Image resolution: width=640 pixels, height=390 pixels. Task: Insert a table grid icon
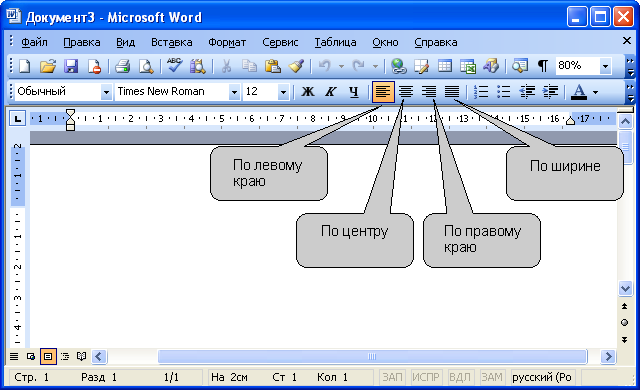pyautogui.click(x=444, y=66)
